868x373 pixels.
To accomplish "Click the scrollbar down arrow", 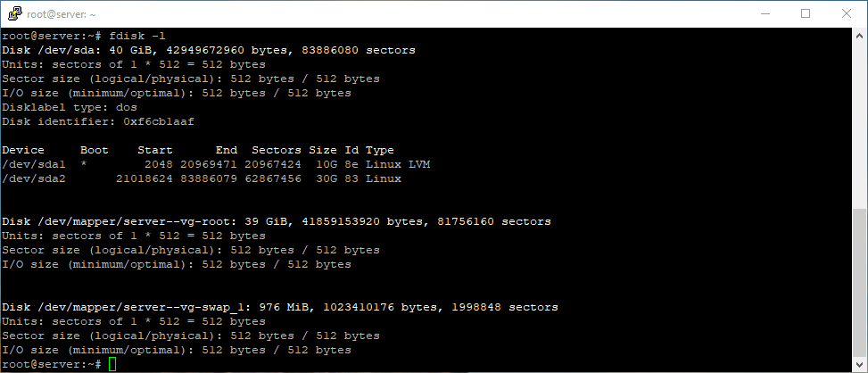I will [x=859, y=364].
